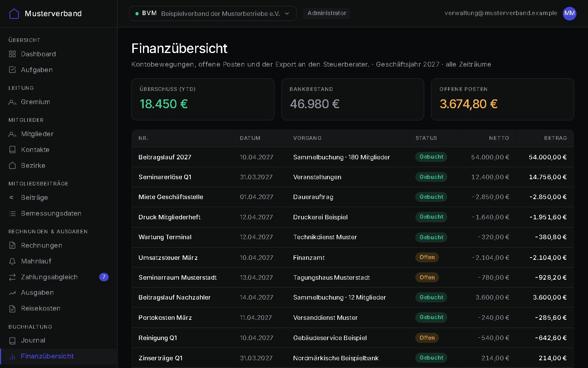This screenshot has height=368, width=588.
Task: Click the Offen status of Seminarraum Musterstadt
Action: 427,277
